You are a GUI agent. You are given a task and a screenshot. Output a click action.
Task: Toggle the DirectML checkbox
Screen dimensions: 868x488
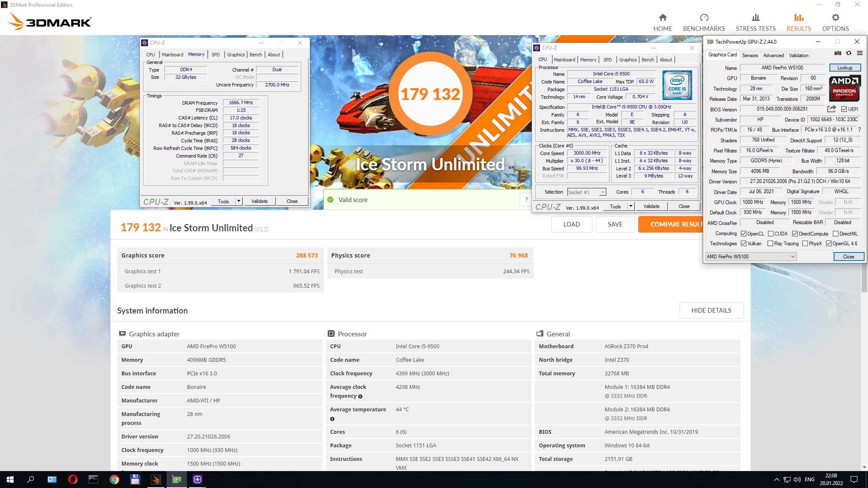tap(835, 234)
